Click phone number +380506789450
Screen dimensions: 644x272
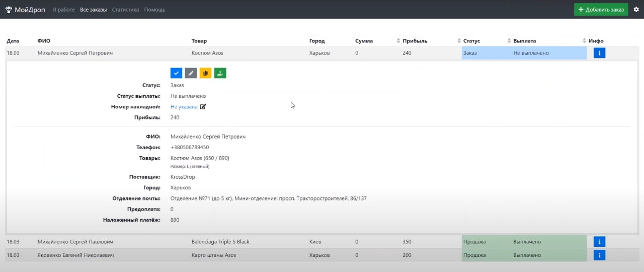(190, 148)
